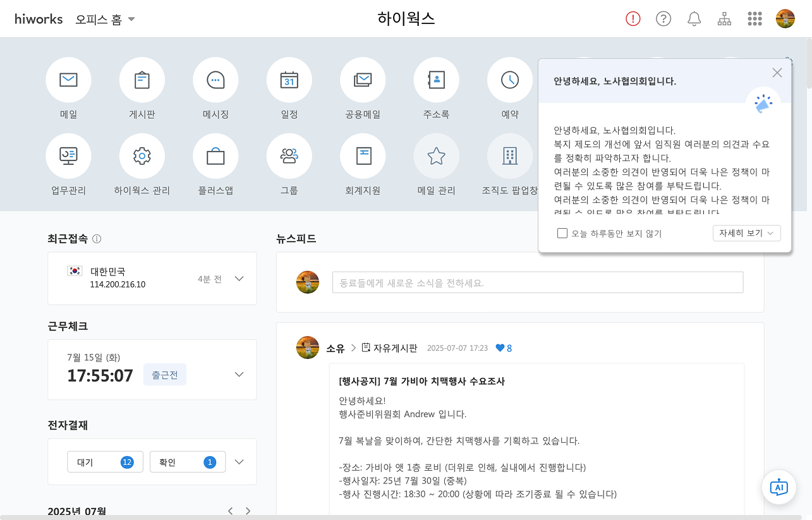The image size is (812, 520).
Task: Open the organization chart icon in header
Action: click(724, 19)
